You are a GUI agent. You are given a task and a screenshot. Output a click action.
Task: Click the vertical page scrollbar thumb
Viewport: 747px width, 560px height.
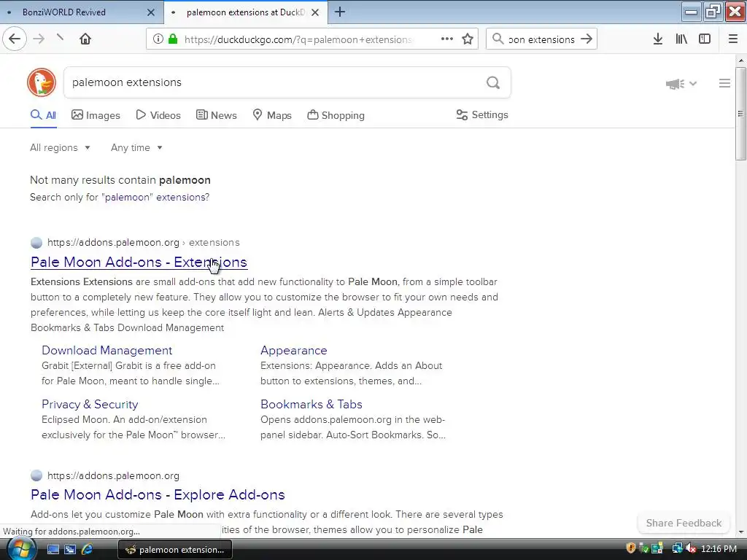pos(740,114)
